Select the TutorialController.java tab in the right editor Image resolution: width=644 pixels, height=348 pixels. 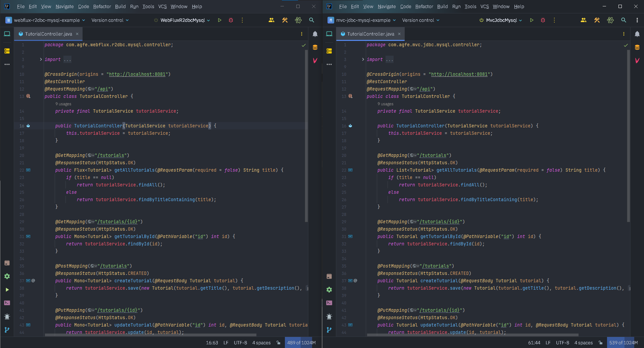pyautogui.click(x=370, y=34)
